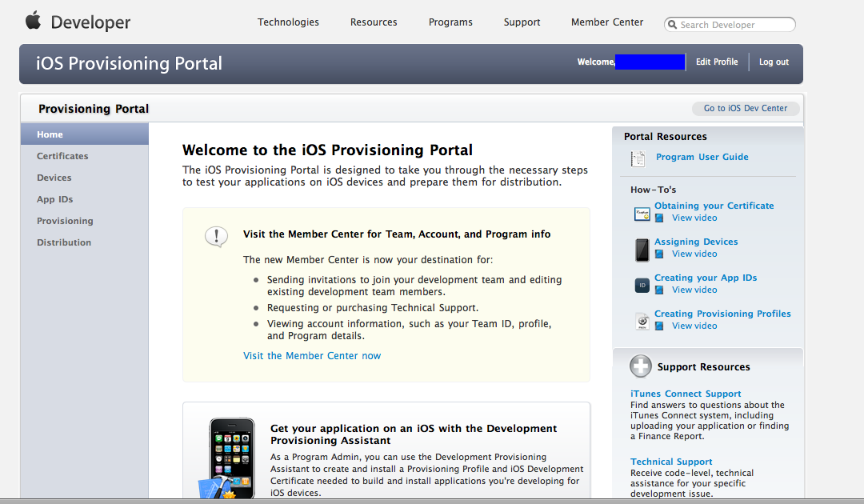Viewport: 864px width, 504px height.
Task: Click the iPhone Provisioning Assistant image
Action: (227, 458)
